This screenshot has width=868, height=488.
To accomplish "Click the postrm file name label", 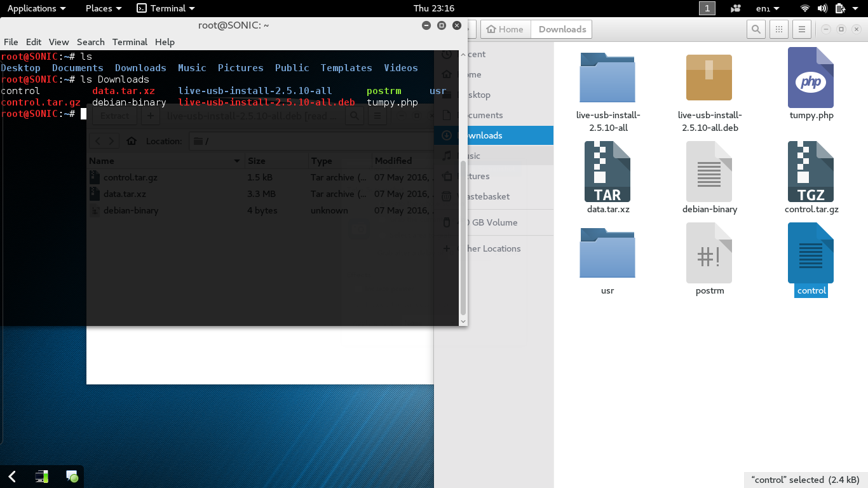I will [710, 290].
